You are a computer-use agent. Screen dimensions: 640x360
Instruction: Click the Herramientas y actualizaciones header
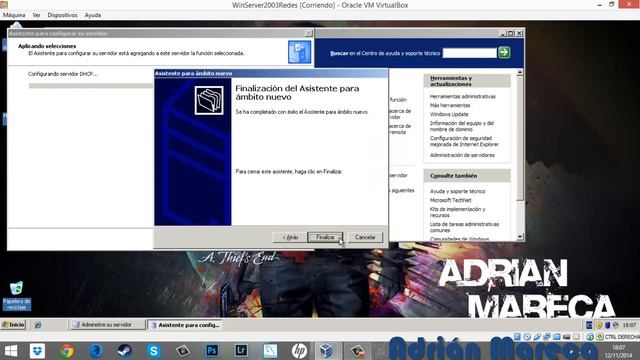(x=467, y=81)
